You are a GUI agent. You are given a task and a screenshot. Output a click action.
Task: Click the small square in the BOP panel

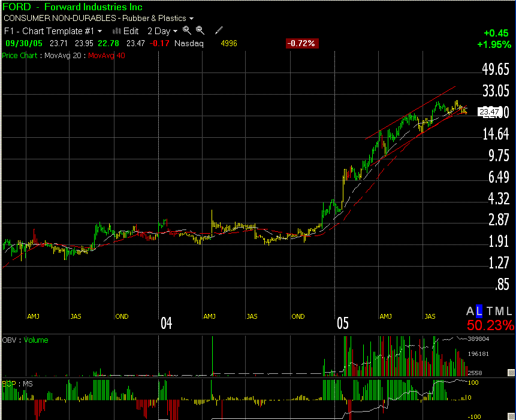(511, 418)
